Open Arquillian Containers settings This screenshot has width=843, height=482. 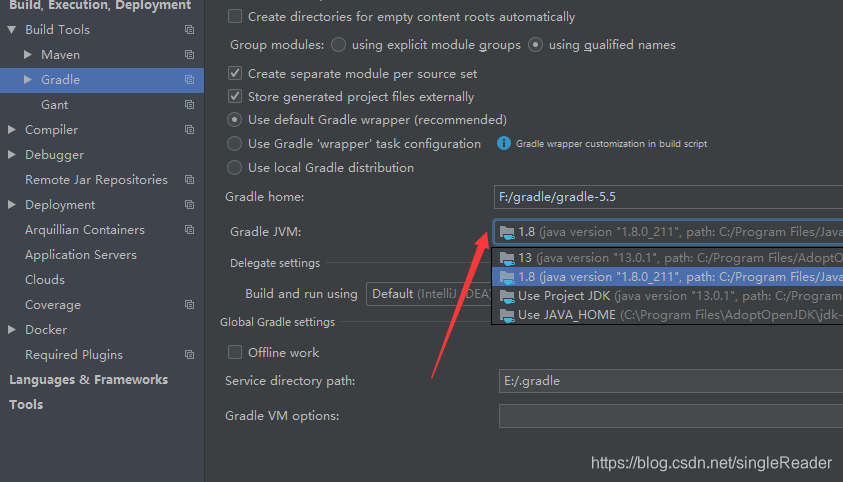tap(85, 230)
